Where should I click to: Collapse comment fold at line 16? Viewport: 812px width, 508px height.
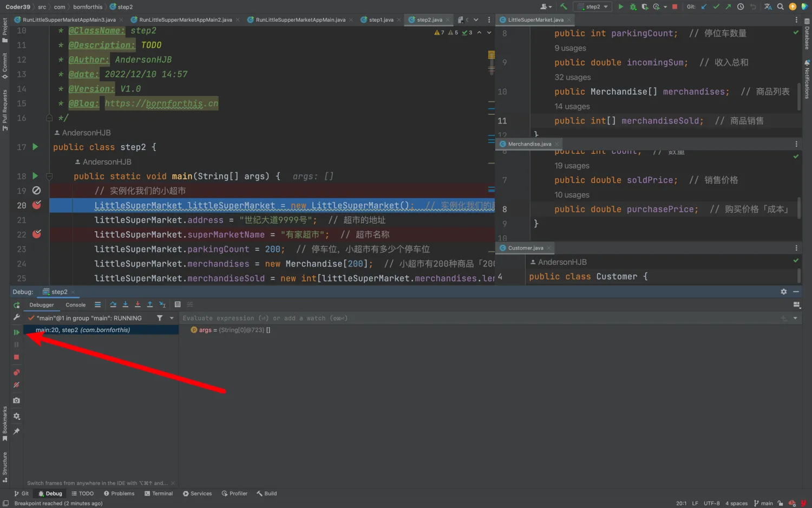pos(49,118)
